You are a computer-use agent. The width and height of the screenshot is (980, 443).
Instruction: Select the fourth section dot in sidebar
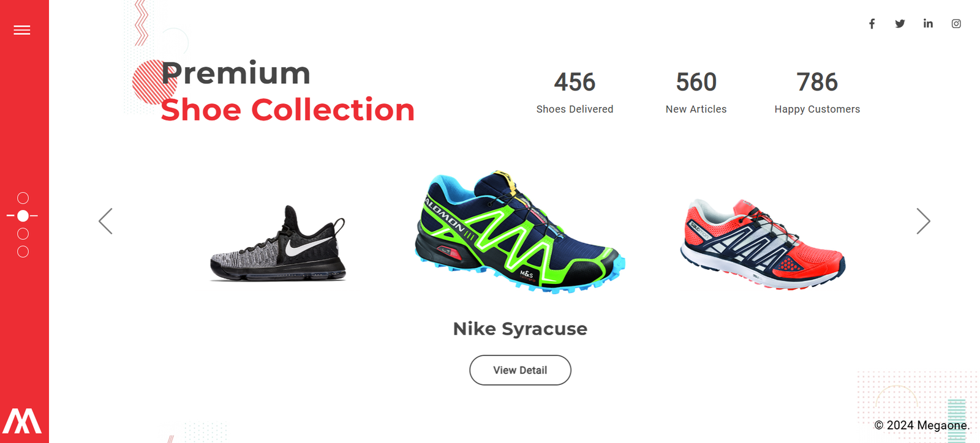23,251
